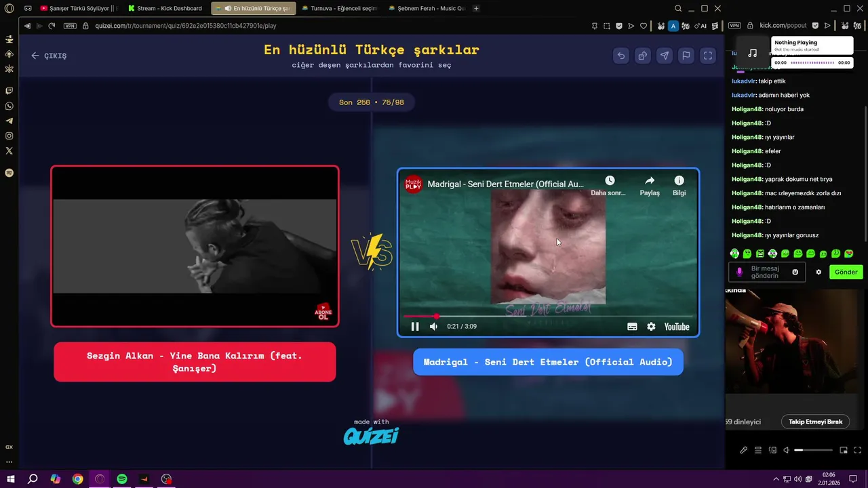Screen dimensions: 868x488
Task: Open Opera AI extension button
Action: (x=701, y=26)
